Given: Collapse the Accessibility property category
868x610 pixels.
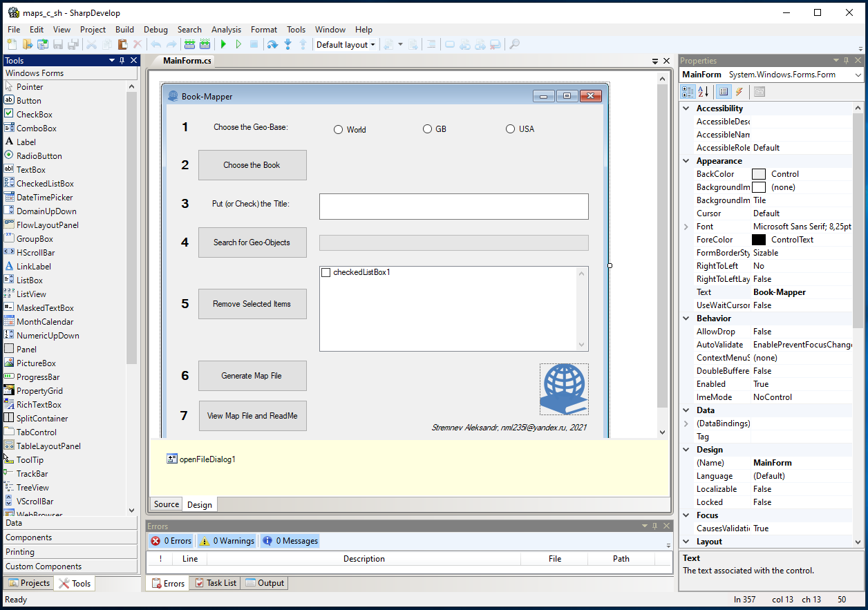Looking at the screenshot, I should click(x=686, y=108).
